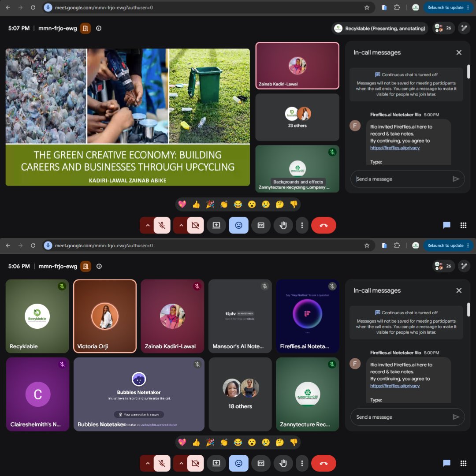
Task: Send the thinking face reaction in the bottom meeting
Action: point(279,443)
